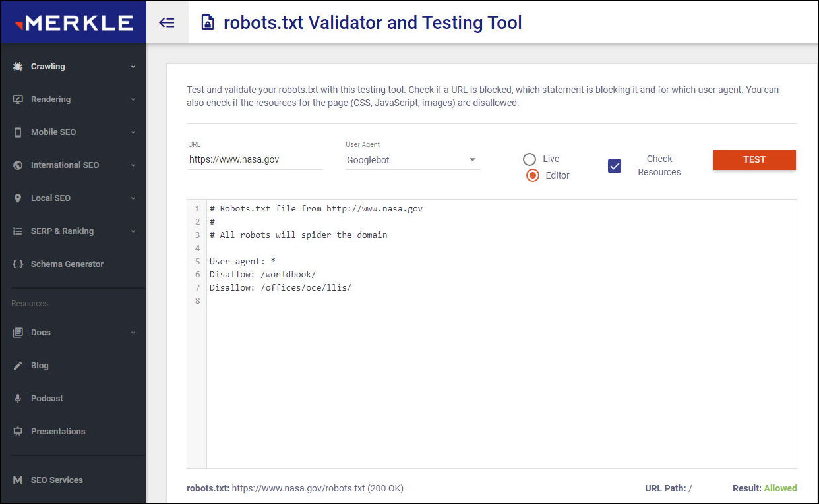
Task: Click the URL input field
Action: coord(255,160)
